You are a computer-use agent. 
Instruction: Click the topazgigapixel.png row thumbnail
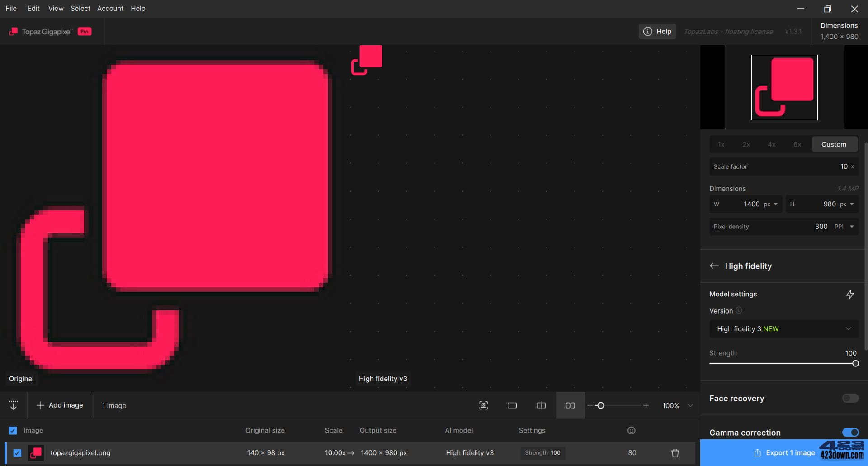click(36, 452)
